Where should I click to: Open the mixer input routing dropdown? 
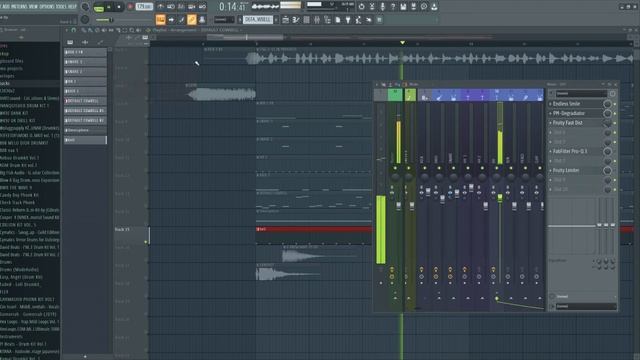(x=581, y=93)
